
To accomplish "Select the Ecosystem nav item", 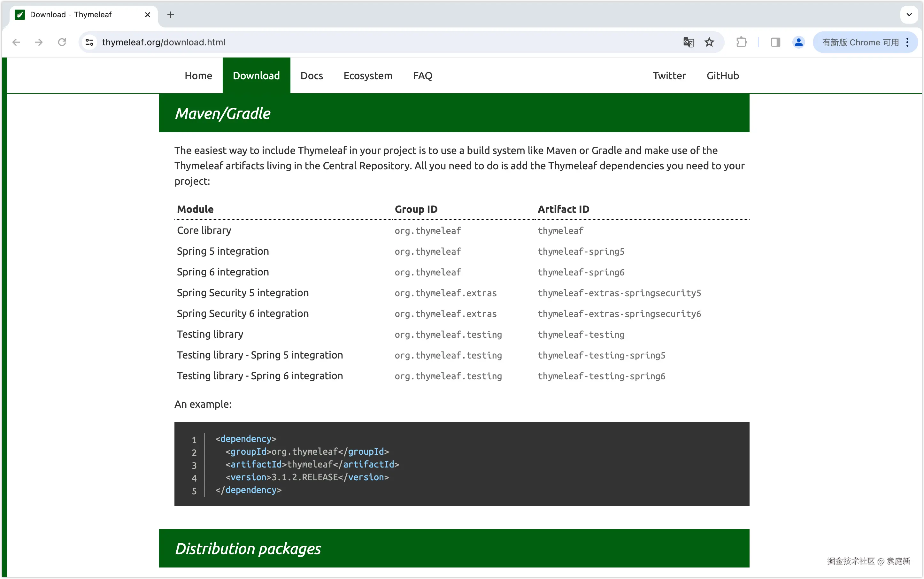I will point(368,76).
